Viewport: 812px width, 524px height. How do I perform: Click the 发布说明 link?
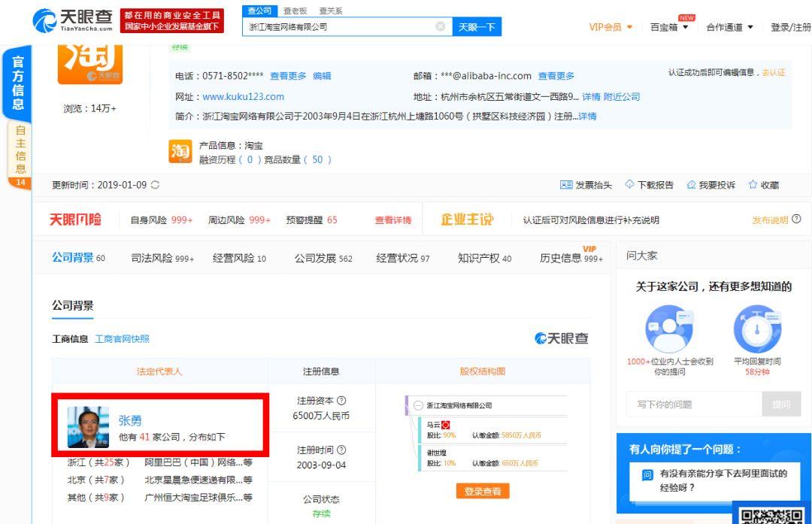click(770, 220)
